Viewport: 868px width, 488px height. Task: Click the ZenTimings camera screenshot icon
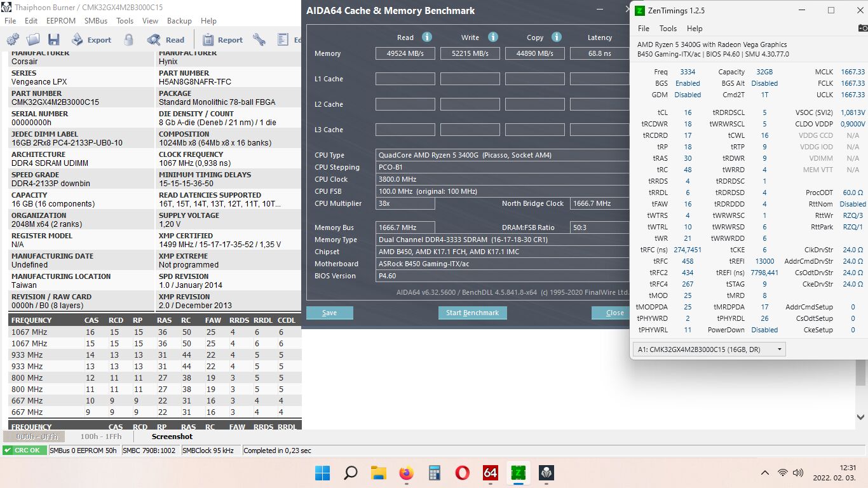(862, 28)
